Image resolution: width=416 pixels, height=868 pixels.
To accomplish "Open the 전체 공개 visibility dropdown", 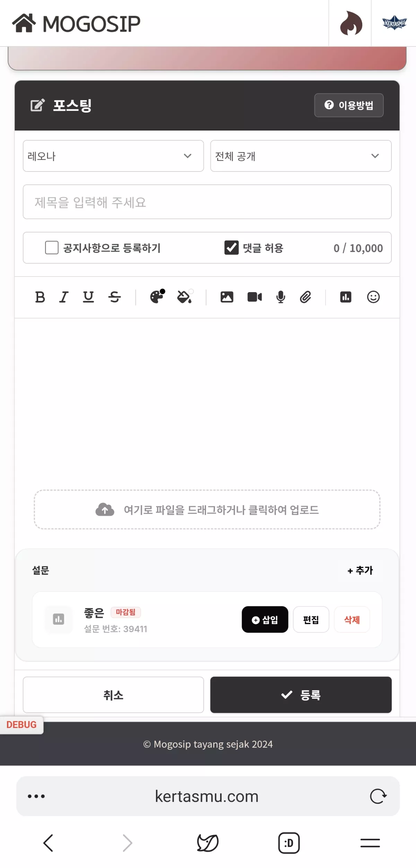I will (x=301, y=156).
